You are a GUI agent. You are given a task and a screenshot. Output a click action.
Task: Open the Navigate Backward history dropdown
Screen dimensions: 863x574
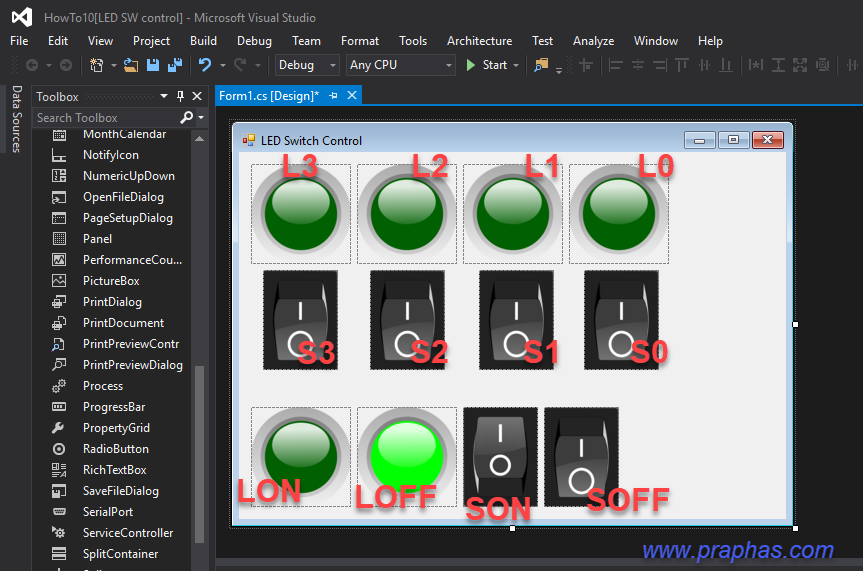tap(48, 65)
